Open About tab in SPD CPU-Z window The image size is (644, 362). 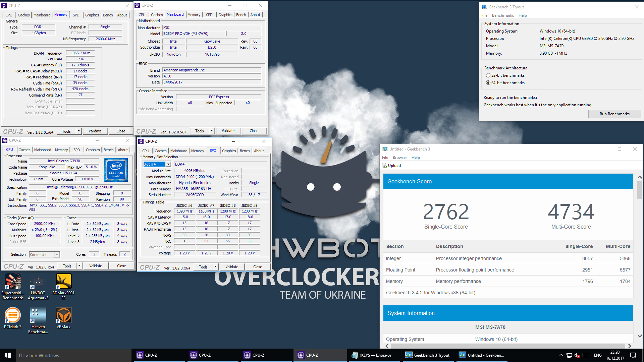[x=259, y=151]
